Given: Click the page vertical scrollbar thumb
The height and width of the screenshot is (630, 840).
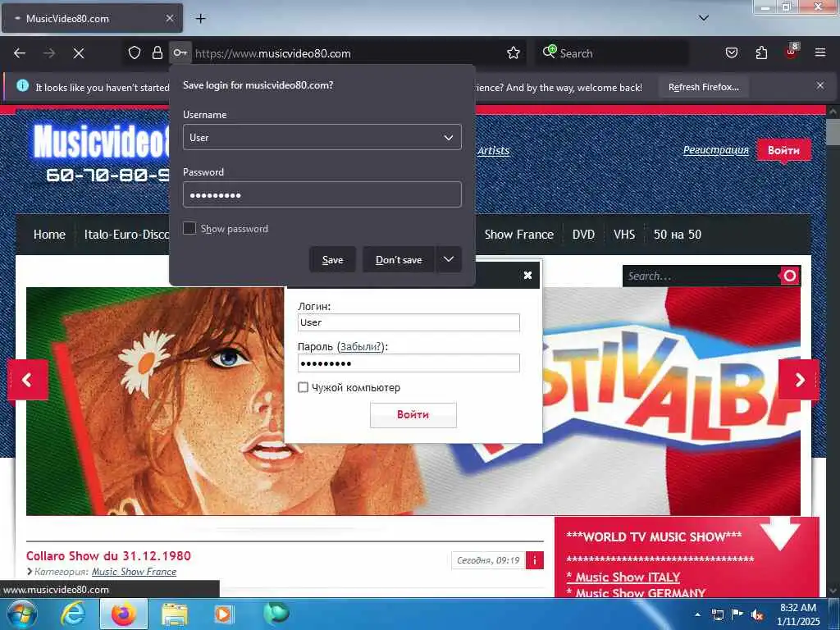Looking at the screenshot, I should (x=833, y=132).
